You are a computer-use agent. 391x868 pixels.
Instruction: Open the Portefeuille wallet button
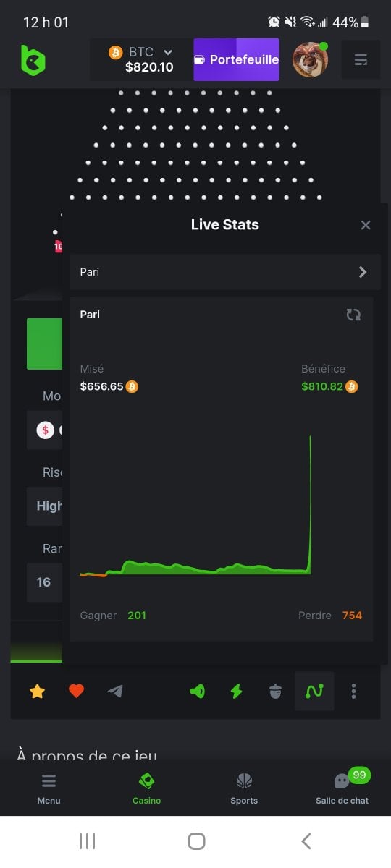pos(236,59)
